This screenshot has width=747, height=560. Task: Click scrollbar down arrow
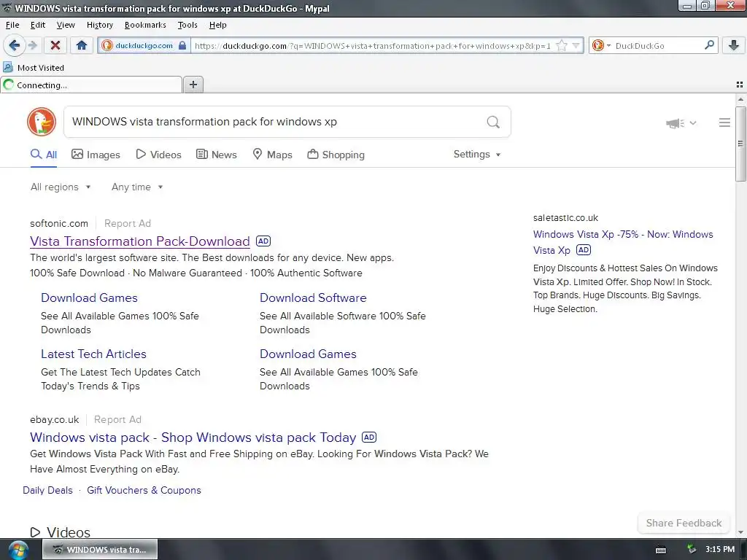tap(740, 532)
